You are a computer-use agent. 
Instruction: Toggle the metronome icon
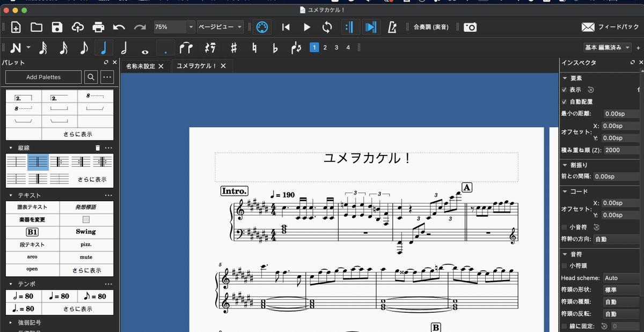(392, 27)
